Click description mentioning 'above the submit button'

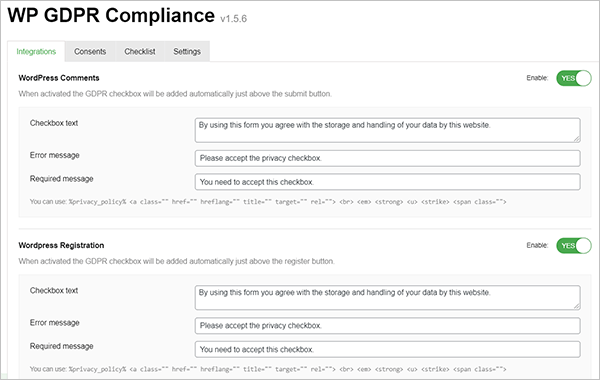pyautogui.click(x=175, y=94)
